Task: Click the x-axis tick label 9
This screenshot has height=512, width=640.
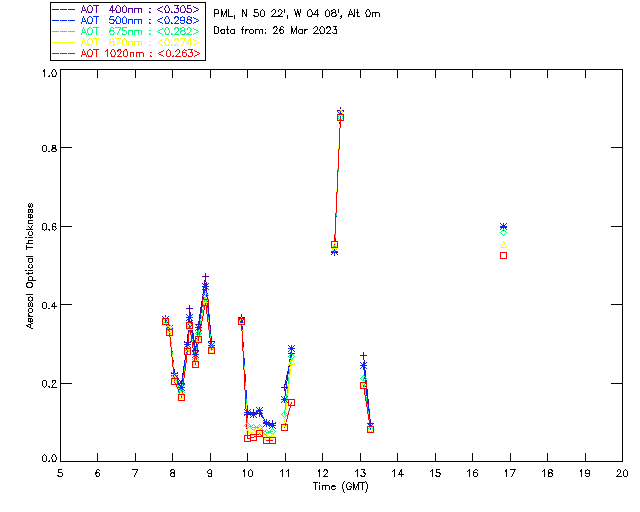Action: point(210,473)
